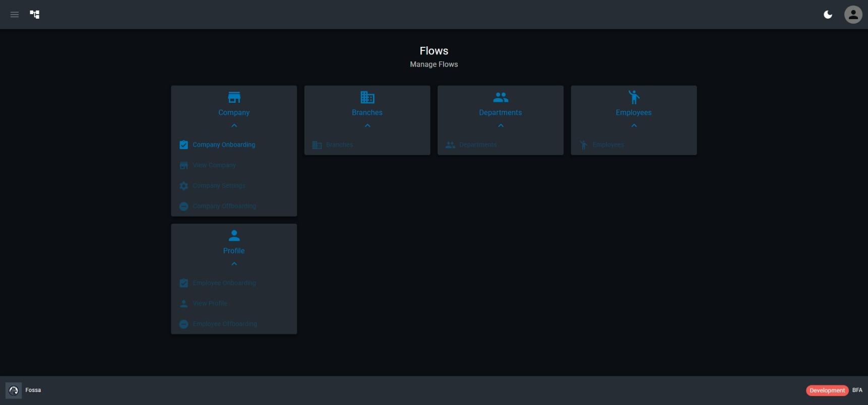Viewport: 868px width, 405px height.
Task: Collapse the Departments card chevron
Action: click(x=501, y=126)
